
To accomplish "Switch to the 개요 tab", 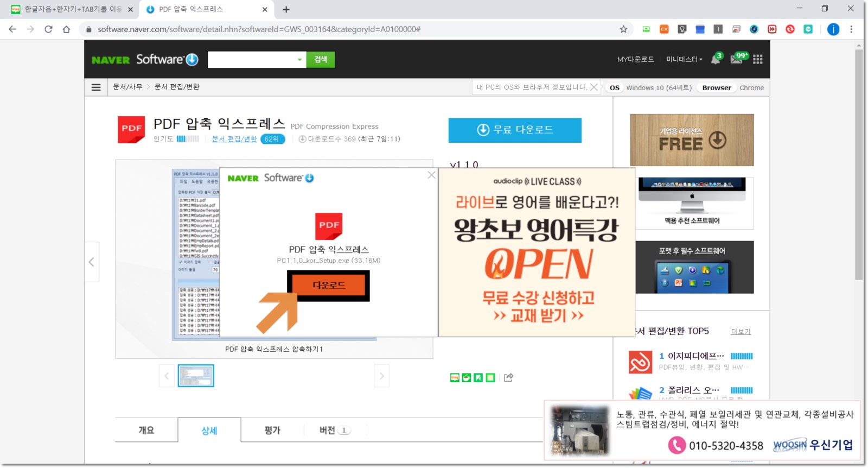I will [x=146, y=430].
